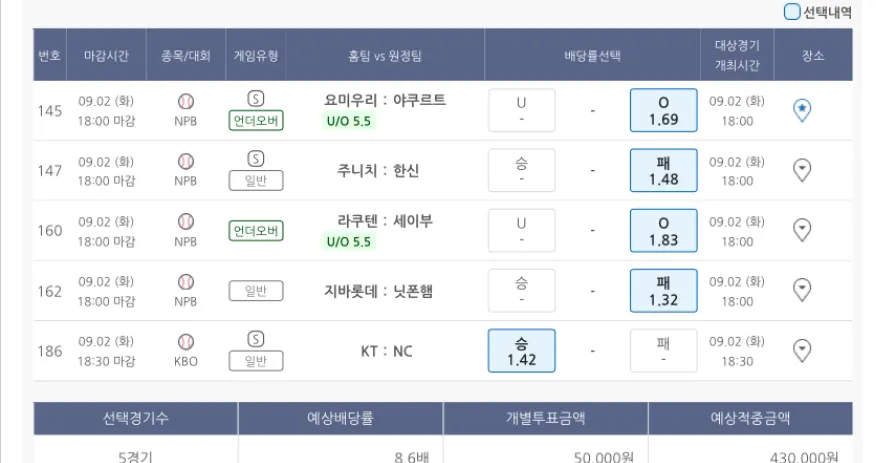Screen dimensions: 876x463
Task: Click venue pin icon for KT : NC
Action: 801,350
